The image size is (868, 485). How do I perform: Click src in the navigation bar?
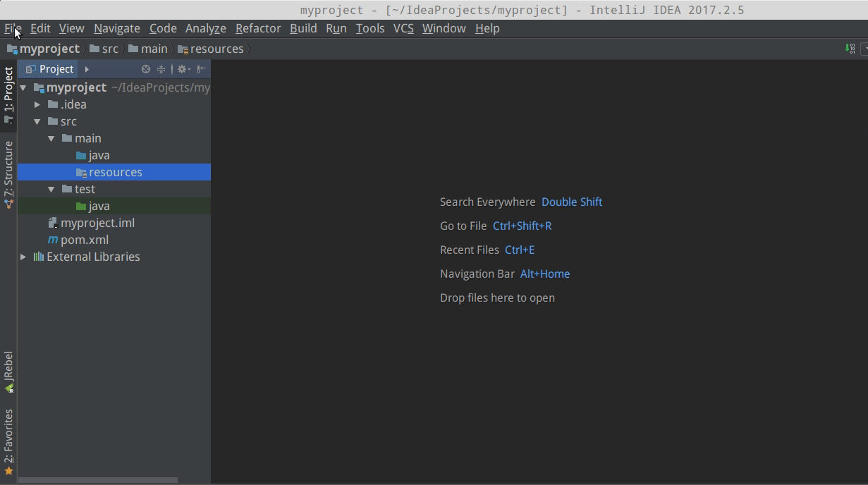pyautogui.click(x=104, y=49)
